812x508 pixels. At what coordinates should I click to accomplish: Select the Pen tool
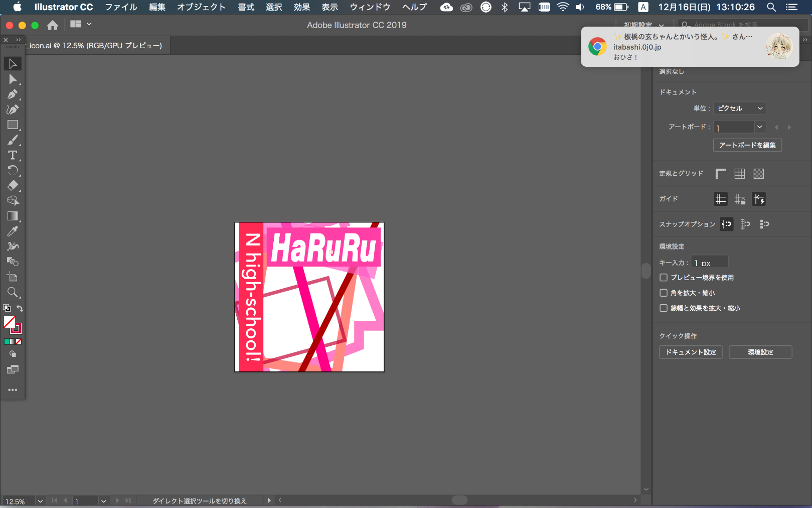13,94
